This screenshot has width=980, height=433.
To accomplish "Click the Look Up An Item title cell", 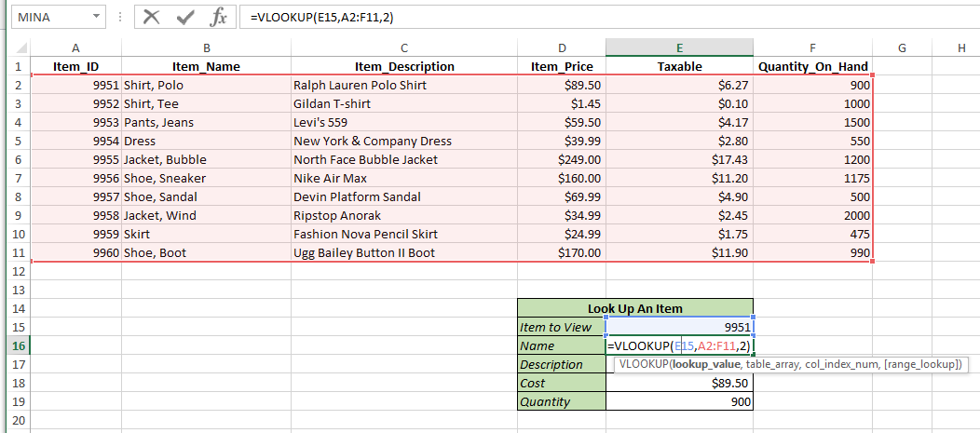I will [x=635, y=308].
